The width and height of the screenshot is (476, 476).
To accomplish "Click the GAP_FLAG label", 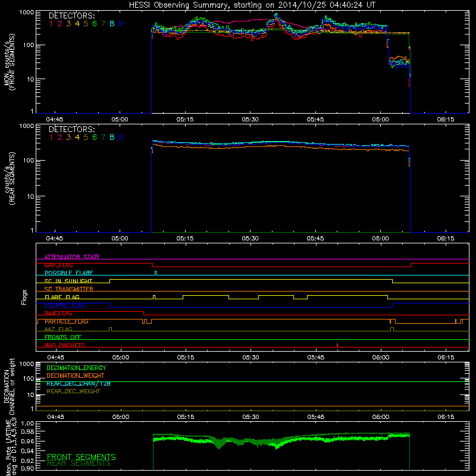I will tap(58, 265).
